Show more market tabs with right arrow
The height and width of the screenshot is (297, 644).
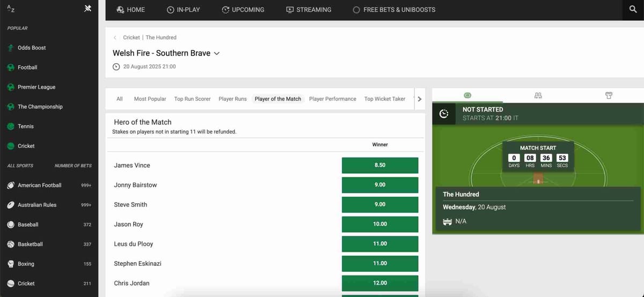[x=420, y=99]
